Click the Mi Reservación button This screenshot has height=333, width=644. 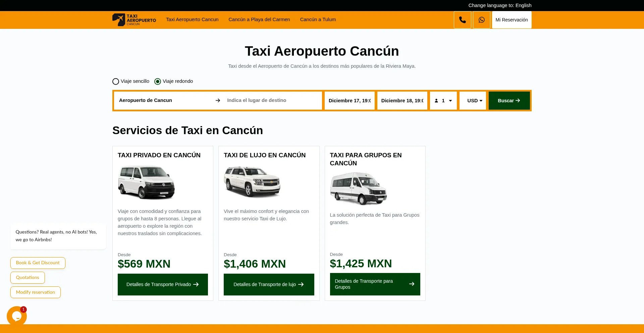[511, 19]
